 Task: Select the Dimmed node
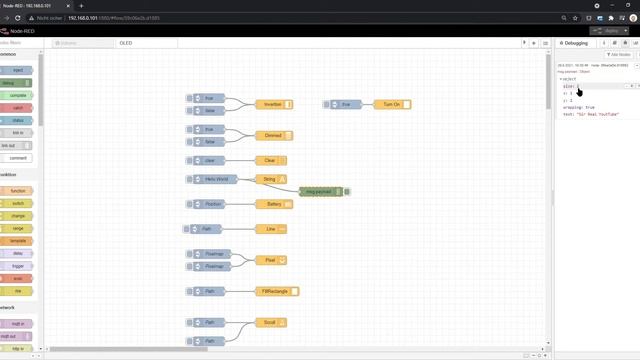coord(273,136)
